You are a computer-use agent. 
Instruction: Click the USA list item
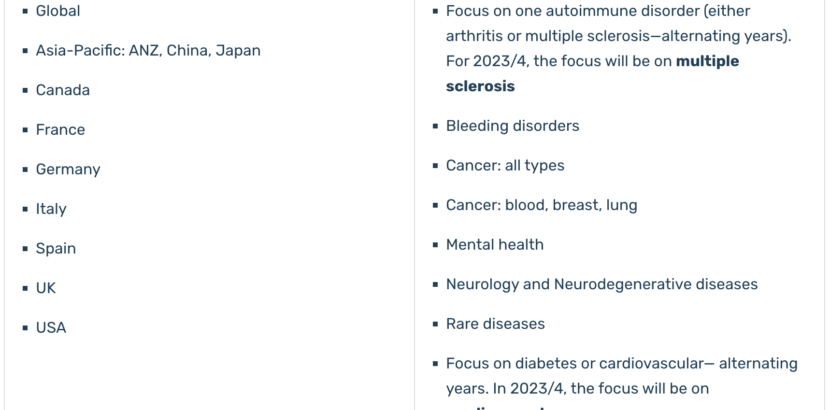coord(51,328)
